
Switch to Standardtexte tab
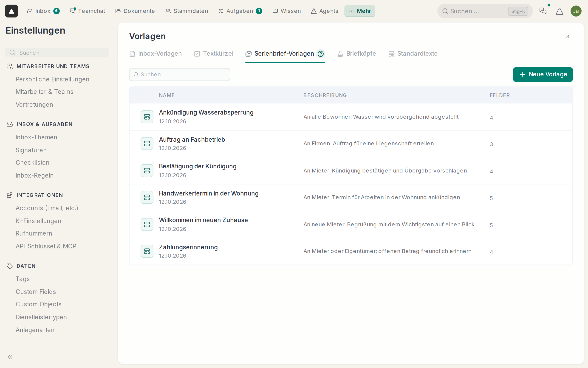(413, 54)
